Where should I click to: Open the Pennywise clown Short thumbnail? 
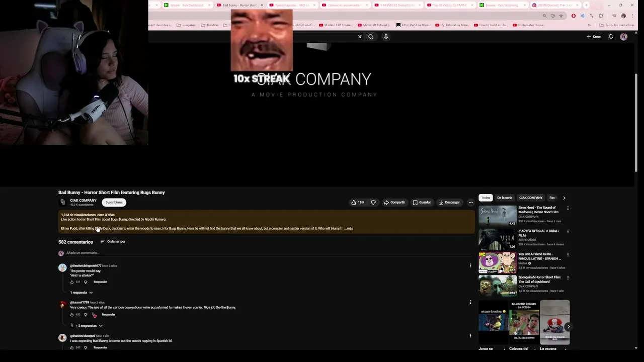(554, 322)
